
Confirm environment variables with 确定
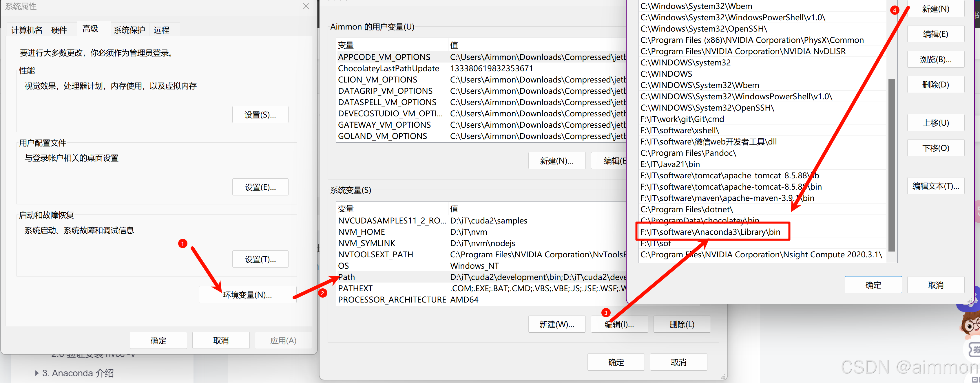pyautogui.click(x=616, y=362)
